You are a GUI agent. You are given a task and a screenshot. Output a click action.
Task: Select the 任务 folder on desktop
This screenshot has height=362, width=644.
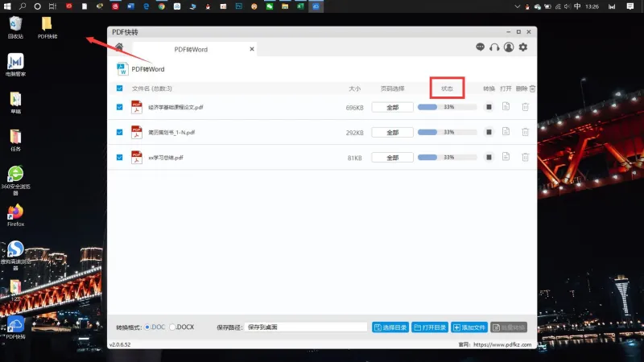coord(15,140)
